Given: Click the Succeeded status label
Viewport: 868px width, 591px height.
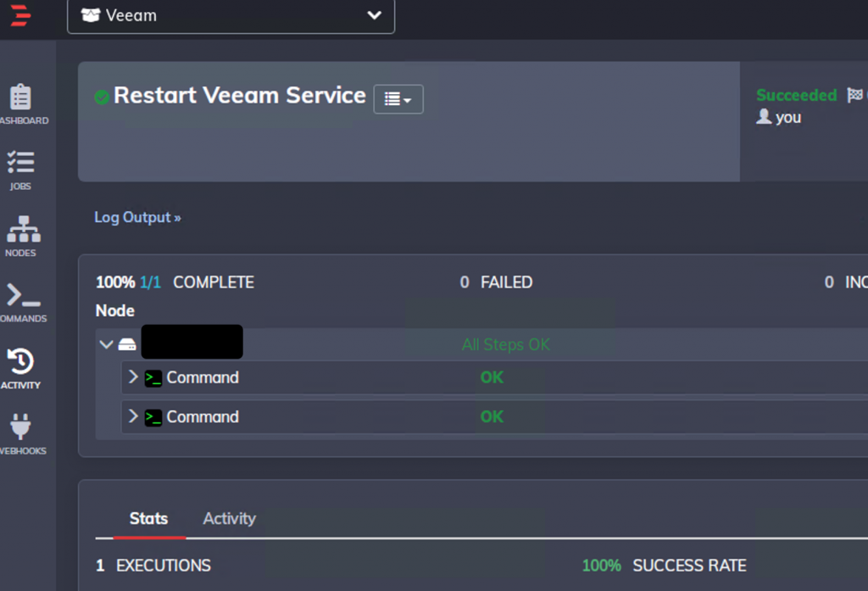Looking at the screenshot, I should (797, 95).
